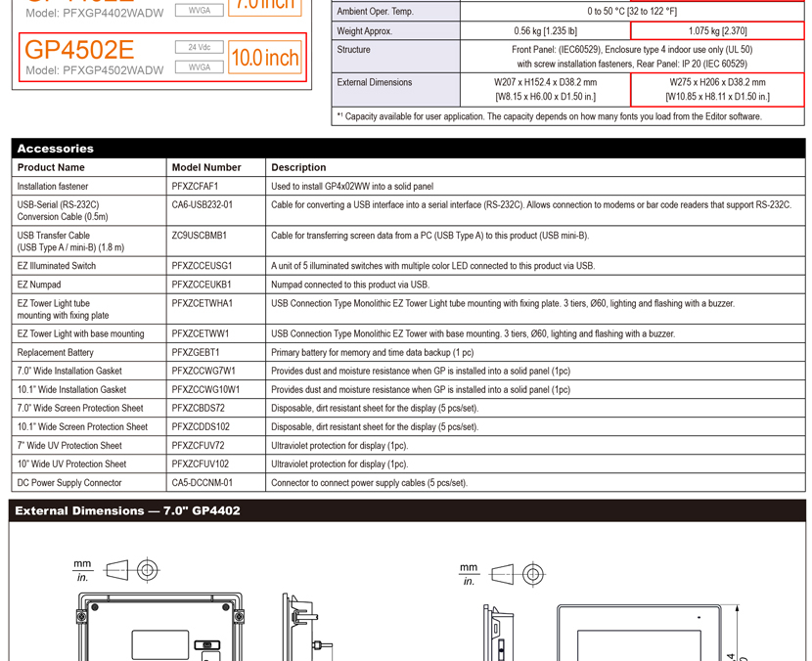The image size is (812, 661).
Task: Click model number CA5-DCCNM-01
Action: tap(203, 483)
